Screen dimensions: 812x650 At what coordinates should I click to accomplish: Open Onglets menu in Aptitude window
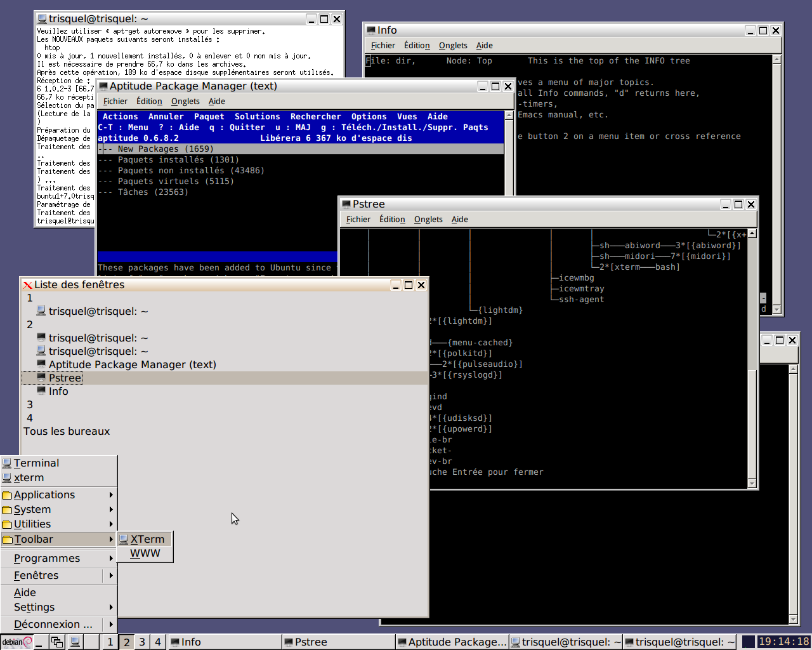(185, 101)
